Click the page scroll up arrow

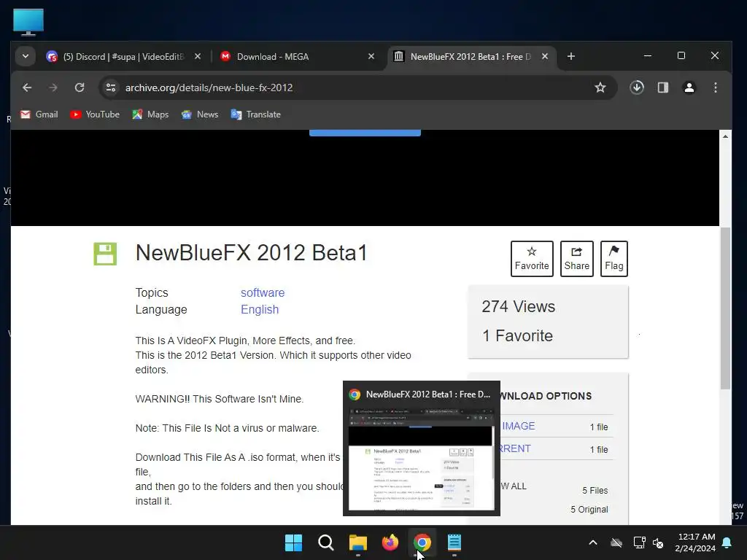(x=725, y=136)
